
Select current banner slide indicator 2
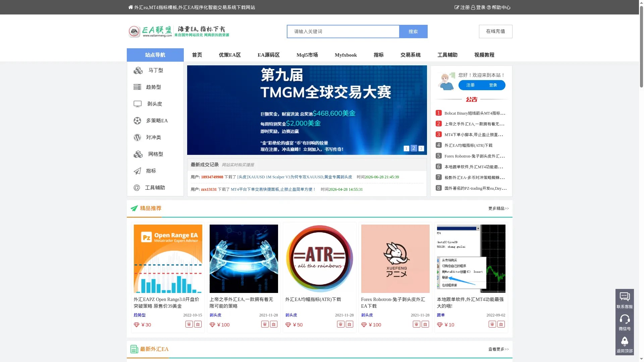pos(414,148)
